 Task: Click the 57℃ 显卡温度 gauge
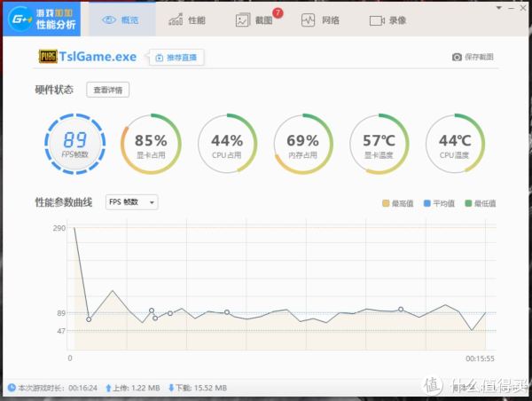379,144
